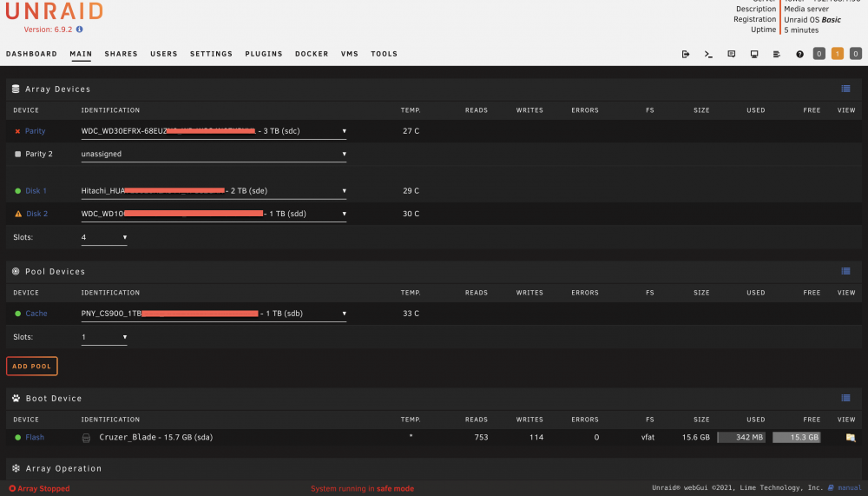Click the leftmost grey notification counter
Screen dimensions: 868x496
(819, 54)
